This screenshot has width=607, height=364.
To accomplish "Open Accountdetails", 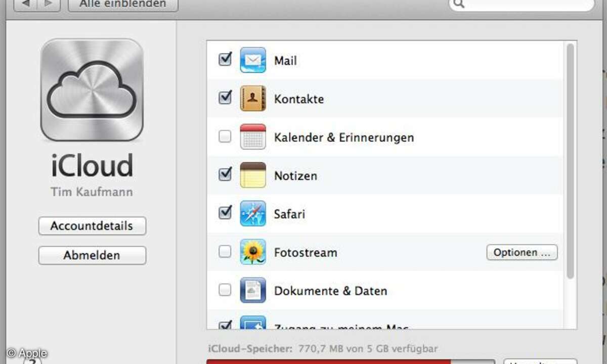I will click(92, 226).
